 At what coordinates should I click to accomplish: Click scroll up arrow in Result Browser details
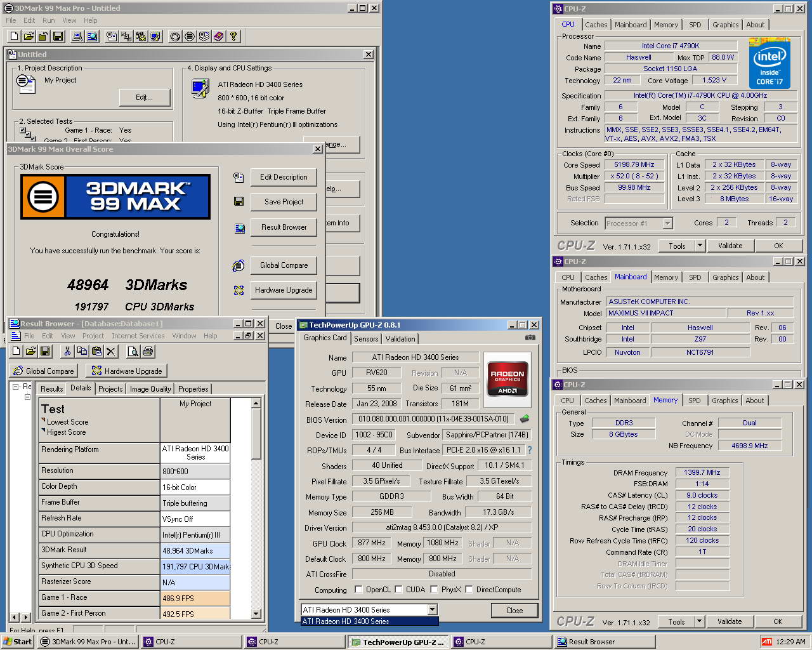256,403
